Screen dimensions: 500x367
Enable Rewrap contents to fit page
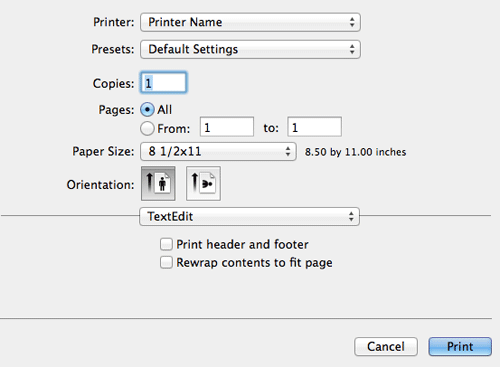click(166, 262)
